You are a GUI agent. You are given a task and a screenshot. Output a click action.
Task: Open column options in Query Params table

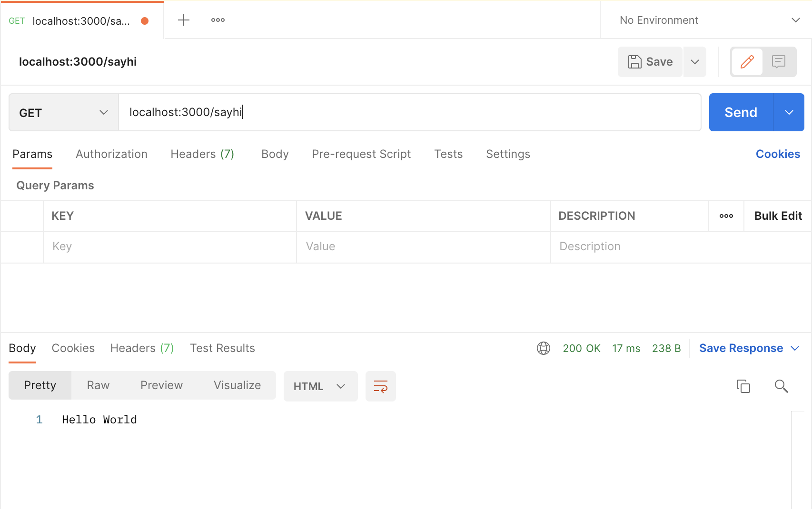(x=726, y=216)
